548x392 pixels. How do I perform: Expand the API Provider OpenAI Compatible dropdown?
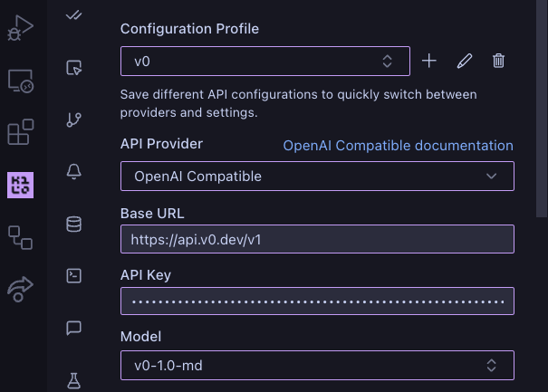[x=317, y=176]
